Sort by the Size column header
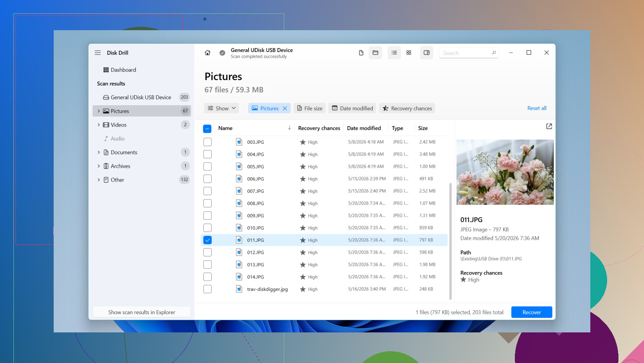The image size is (644, 363). coord(423,128)
